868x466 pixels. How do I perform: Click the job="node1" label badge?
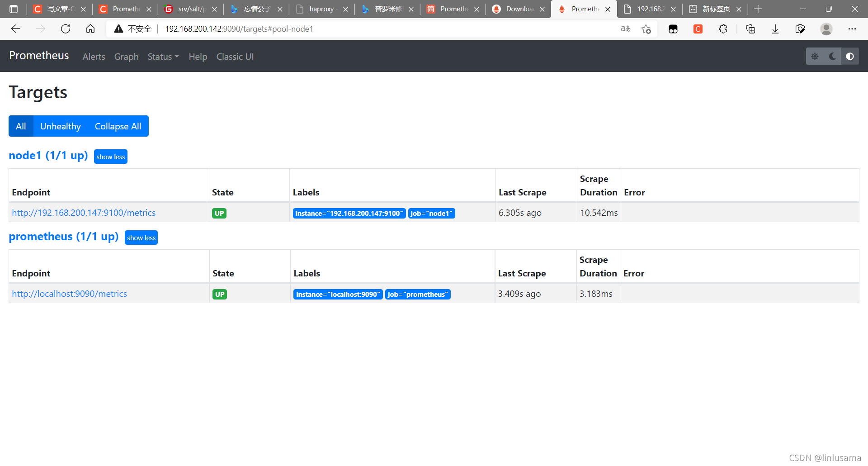pyautogui.click(x=431, y=213)
